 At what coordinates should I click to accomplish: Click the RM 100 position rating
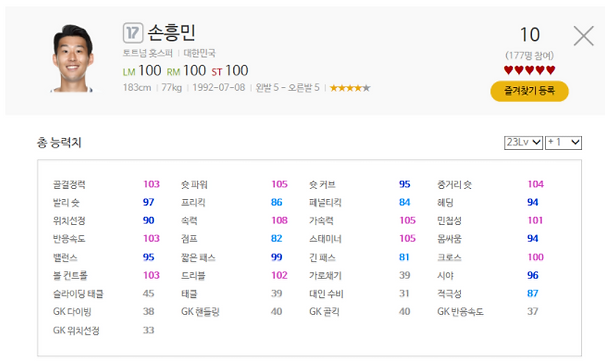(186, 71)
